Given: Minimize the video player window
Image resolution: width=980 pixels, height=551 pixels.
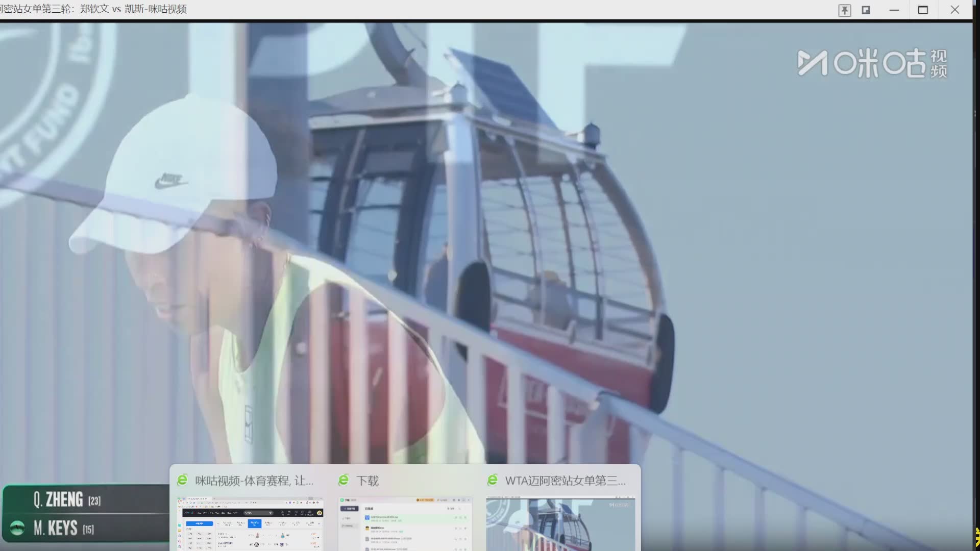Looking at the screenshot, I should [894, 10].
